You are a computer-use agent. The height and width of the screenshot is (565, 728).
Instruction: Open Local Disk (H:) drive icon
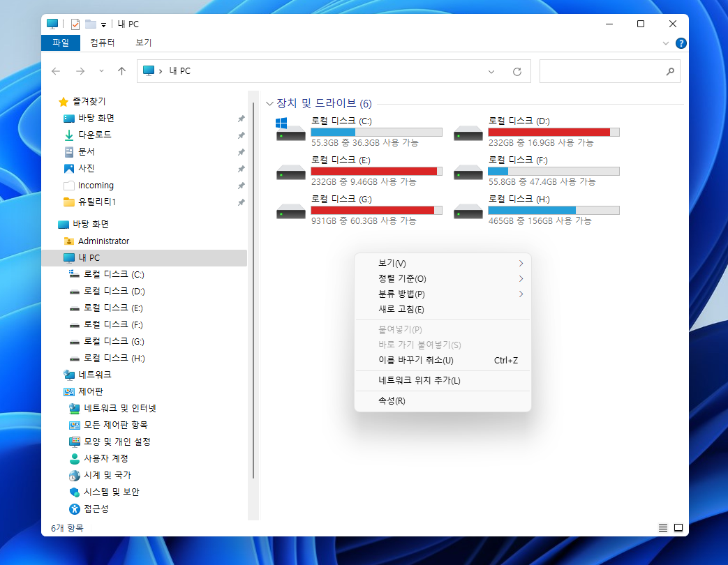pos(468,211)
